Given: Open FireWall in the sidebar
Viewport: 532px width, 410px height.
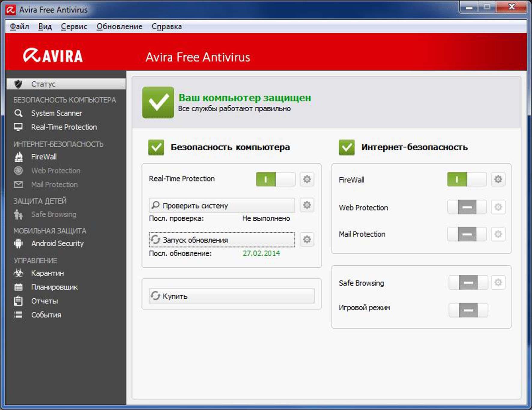Looking at the screenshot, I should click(x=44, y=157).
